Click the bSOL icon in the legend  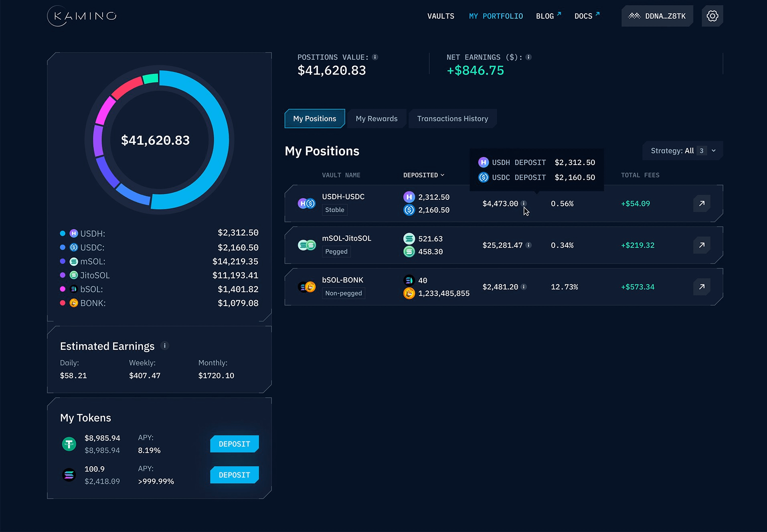(74, 289)
